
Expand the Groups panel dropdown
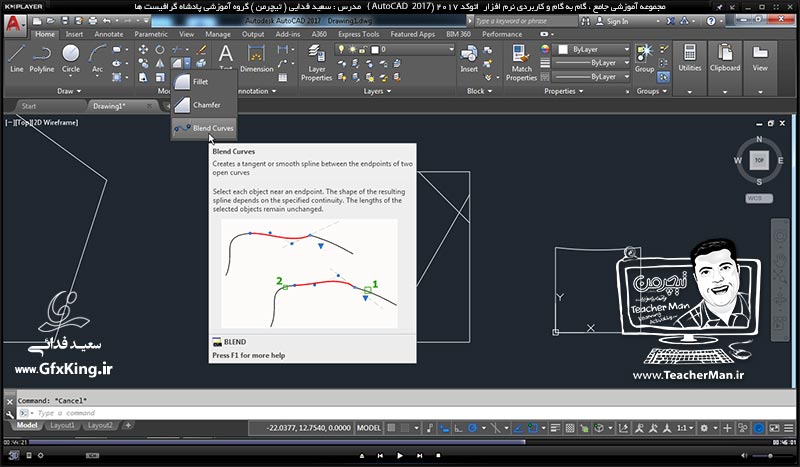click(x=652, y=91)
